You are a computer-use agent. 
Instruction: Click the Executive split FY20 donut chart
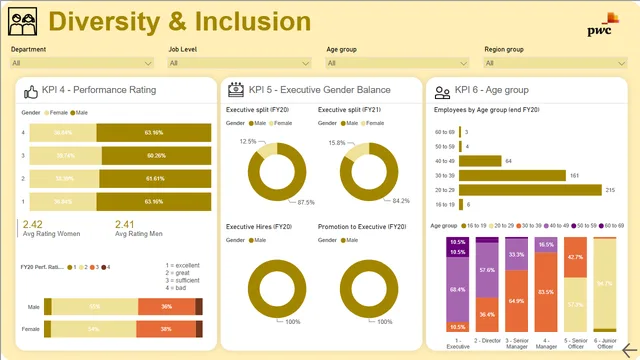point(277,171)
